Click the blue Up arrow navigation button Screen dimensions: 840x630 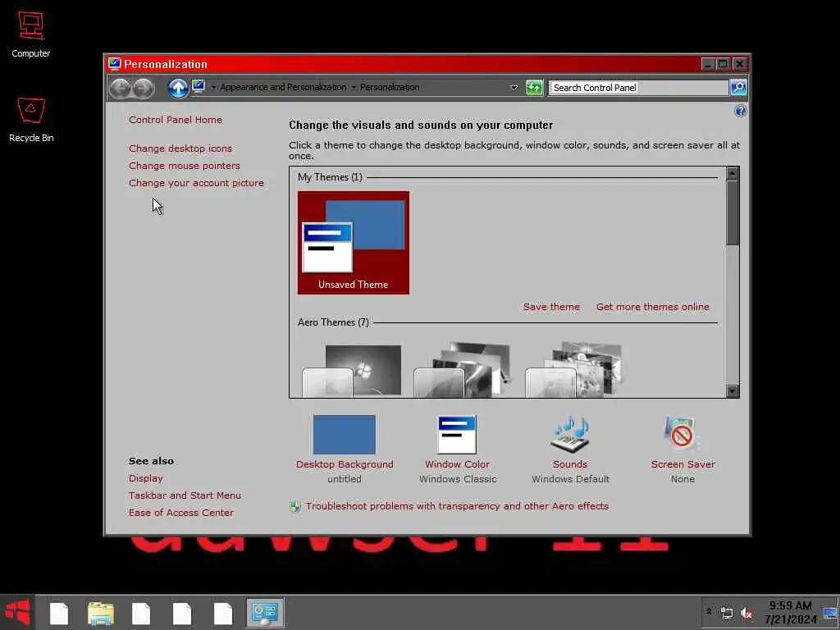pyautogui.click(x=178, y=88)
